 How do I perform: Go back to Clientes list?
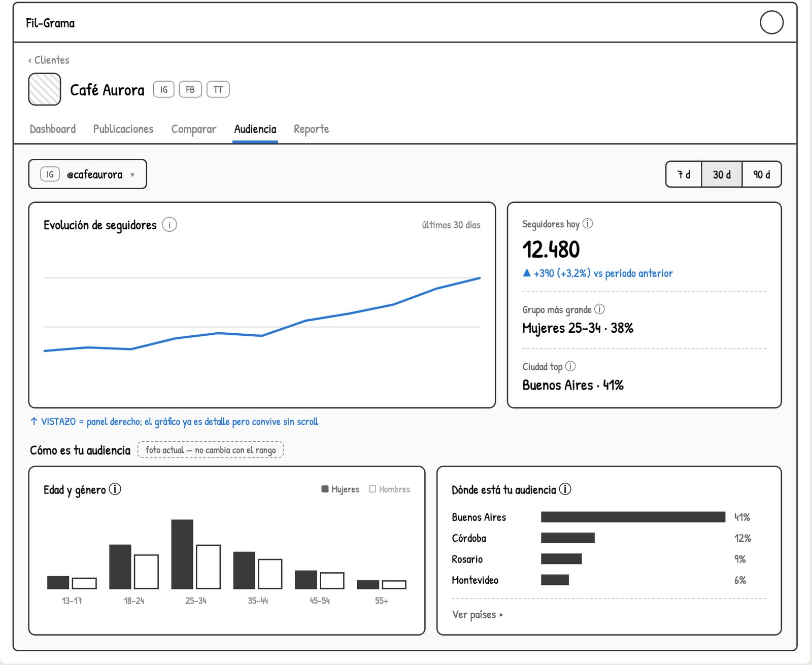click(49, 60)
